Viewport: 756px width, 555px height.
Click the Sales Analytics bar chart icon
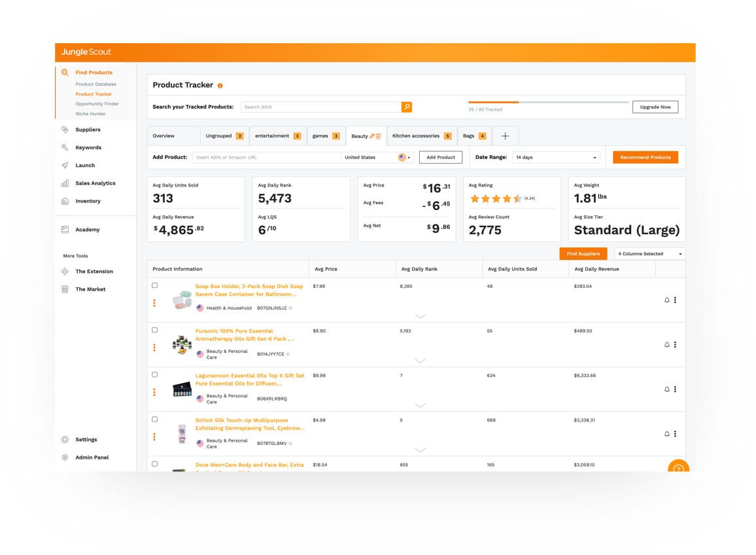point(65,183)
